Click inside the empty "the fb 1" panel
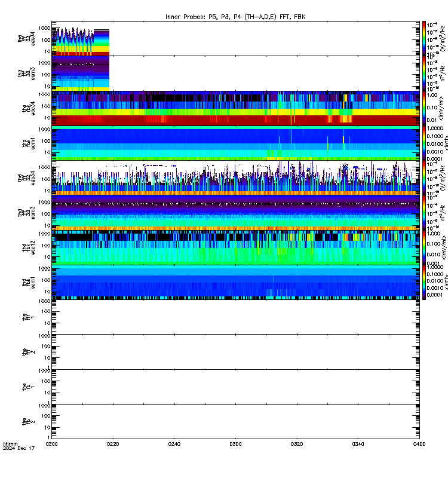 235,387
